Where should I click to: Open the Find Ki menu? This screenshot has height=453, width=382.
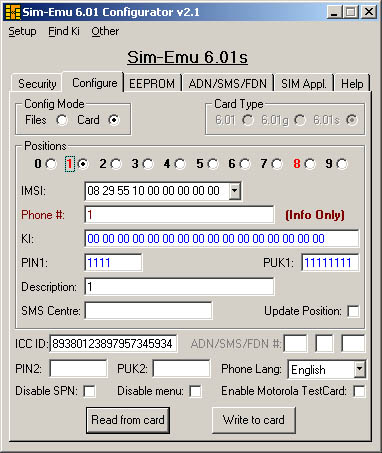tap(64, 31)
